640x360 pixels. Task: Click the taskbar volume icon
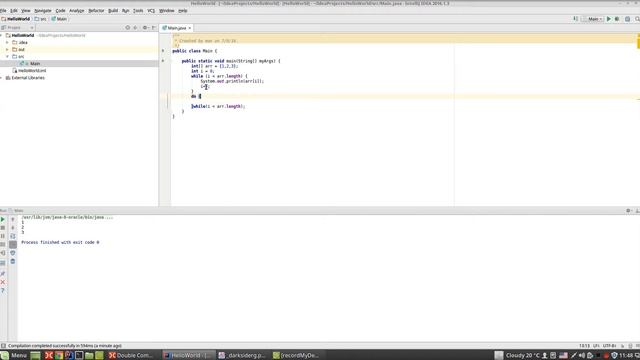[x=582, y=356]
